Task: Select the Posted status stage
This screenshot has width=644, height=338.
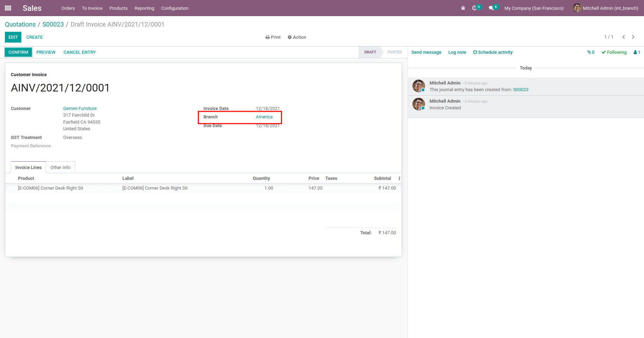Action: pos(395,52)
